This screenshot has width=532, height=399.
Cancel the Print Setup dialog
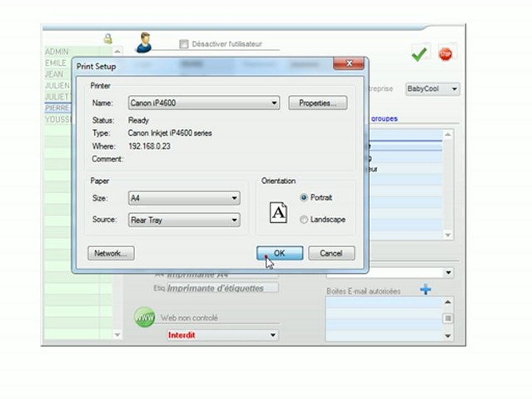(x=331, y=253)
